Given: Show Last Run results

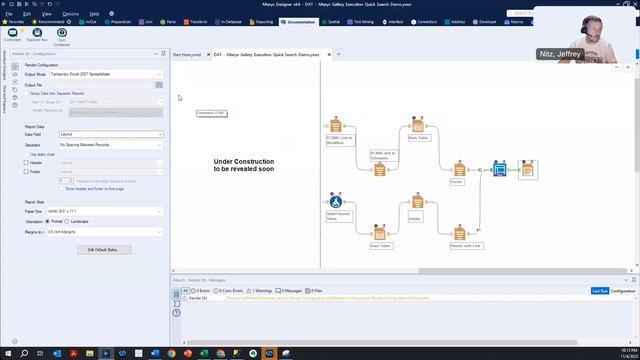Looking at the screenshot, I should [x=600, y=291].
